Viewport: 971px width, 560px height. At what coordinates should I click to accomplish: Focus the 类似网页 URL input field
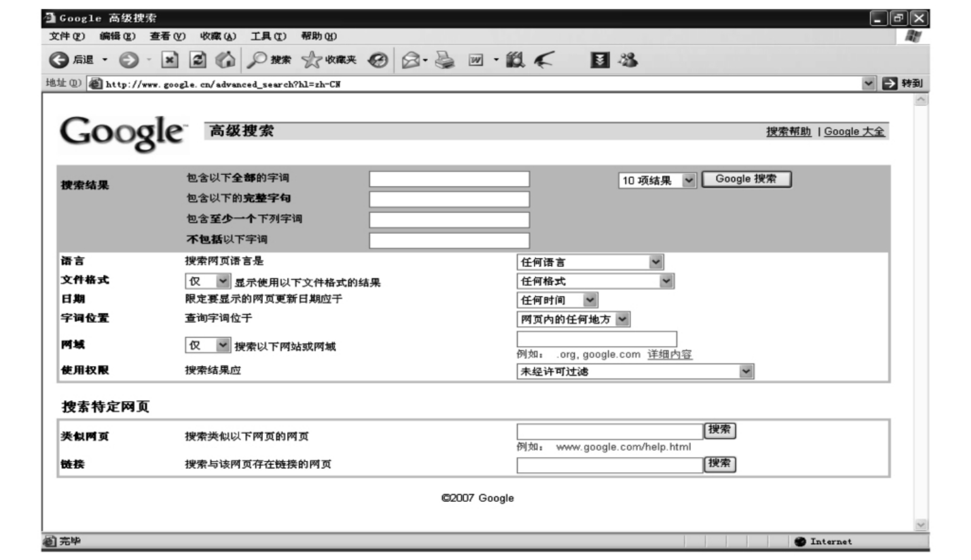(610, 432)
